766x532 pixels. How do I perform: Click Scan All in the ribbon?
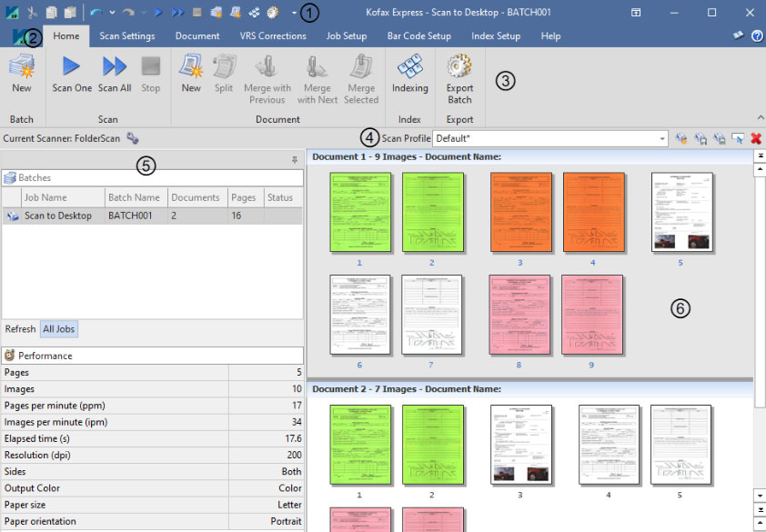[x=115, y=67]
